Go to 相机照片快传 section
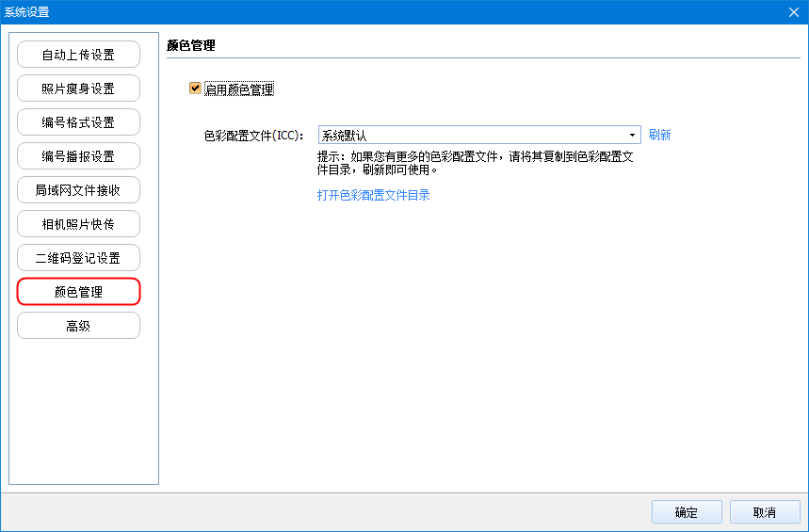This screenshot has height=532, width=809. coord(78,224)
